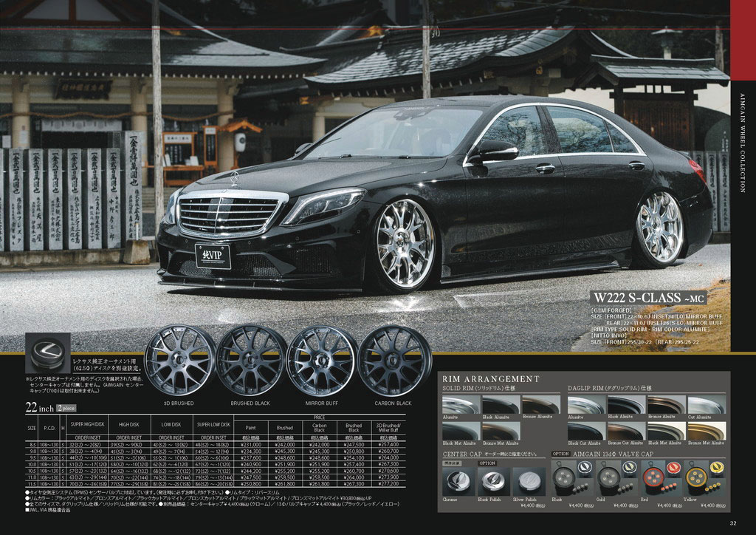
Task: Click the HIGH DISK column header
Action: pyautogui.click(x=129, y=424)
